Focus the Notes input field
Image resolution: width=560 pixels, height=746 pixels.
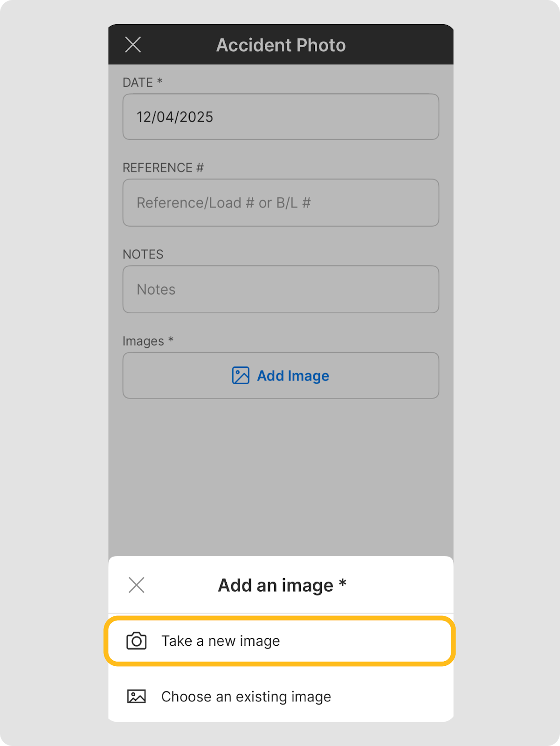tap(280, 290)
